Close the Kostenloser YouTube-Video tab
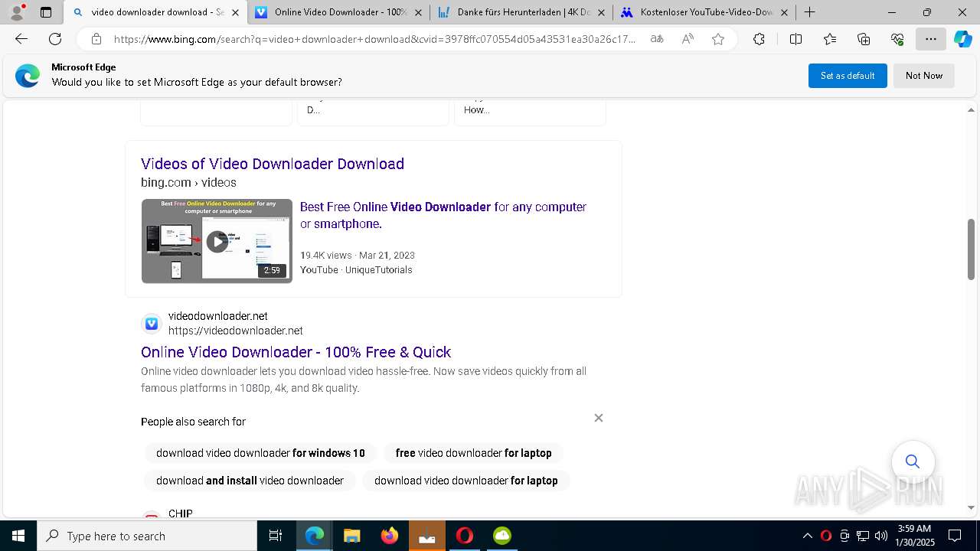The image size is (980, 551). [x=784, y=12]
